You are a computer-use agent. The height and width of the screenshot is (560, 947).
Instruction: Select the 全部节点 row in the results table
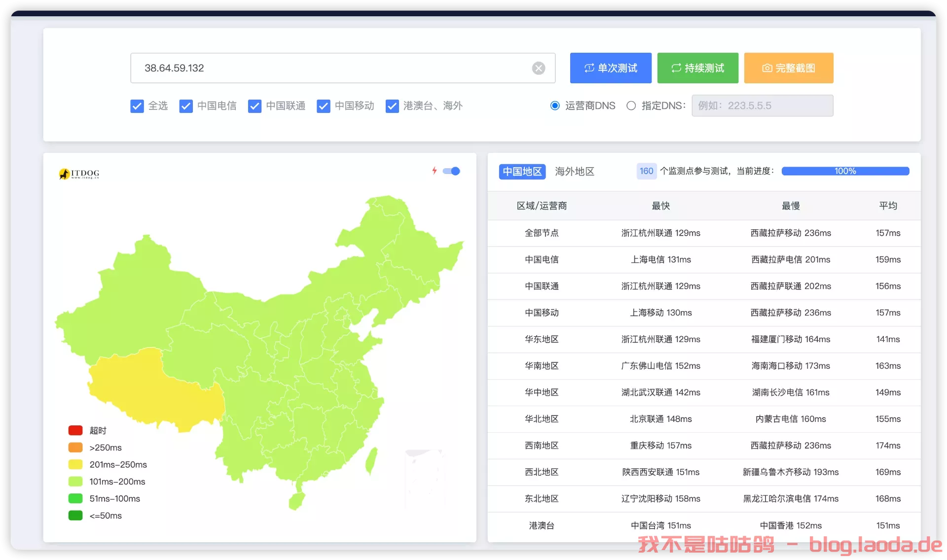(x=542, y=233)
